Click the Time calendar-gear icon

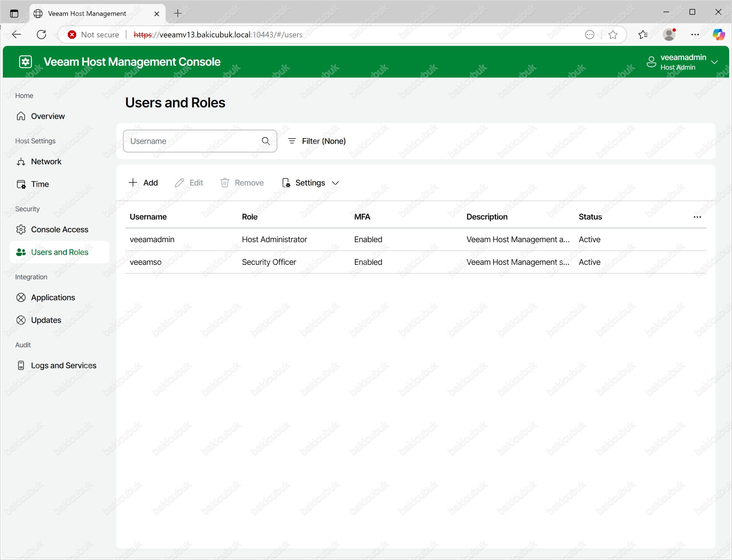[x=21, y=184]
